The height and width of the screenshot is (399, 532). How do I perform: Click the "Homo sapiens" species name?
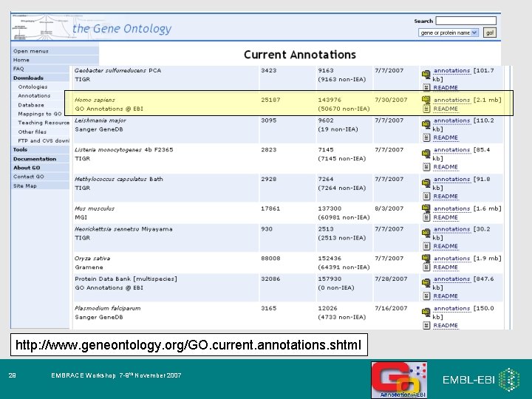[95, 100]
